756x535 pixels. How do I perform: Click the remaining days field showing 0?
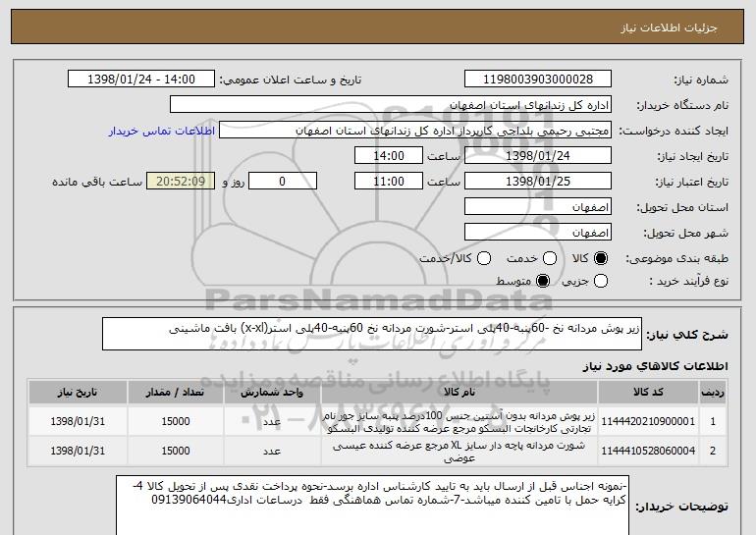pos(283,182)
